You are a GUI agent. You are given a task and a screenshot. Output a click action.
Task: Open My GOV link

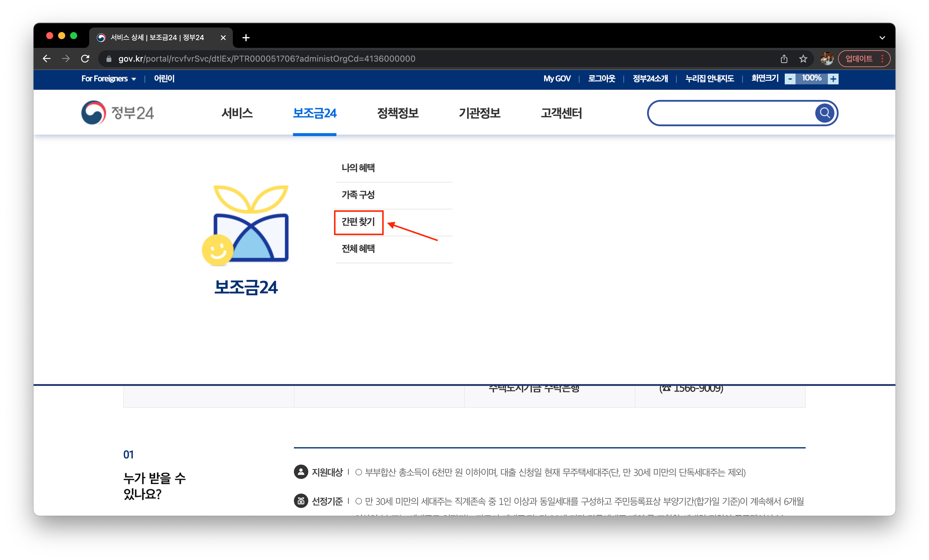pos(557,79)
